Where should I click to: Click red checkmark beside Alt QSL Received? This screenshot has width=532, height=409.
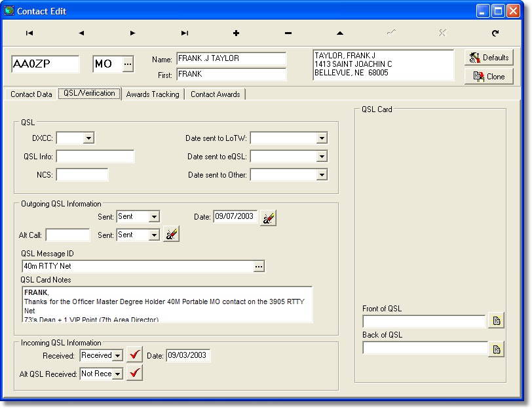pyautogui.click(x=135, y=374)
